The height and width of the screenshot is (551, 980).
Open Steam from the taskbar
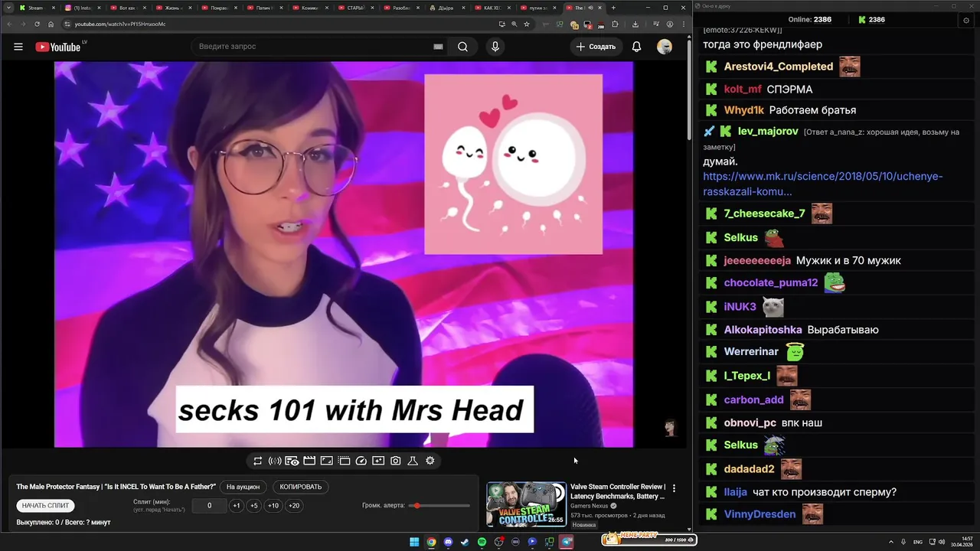(x=465, y=542)
